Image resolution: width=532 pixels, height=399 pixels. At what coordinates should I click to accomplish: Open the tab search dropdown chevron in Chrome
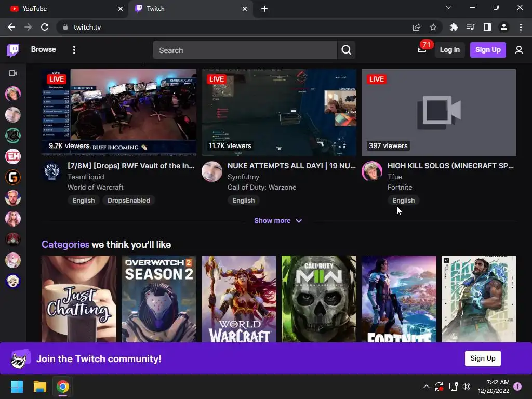448,7
